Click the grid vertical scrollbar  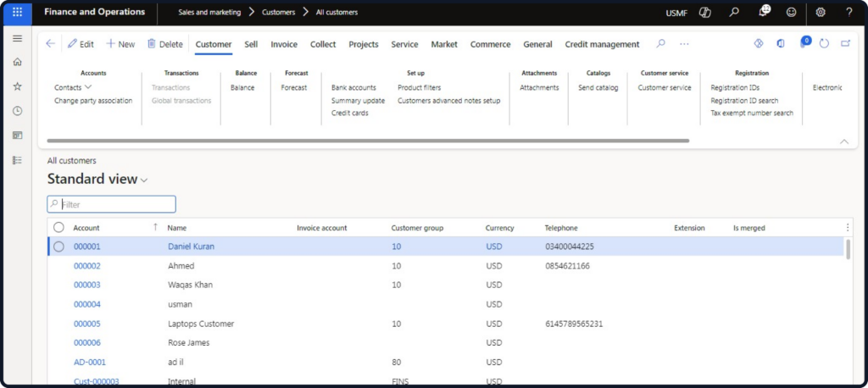tap(848, 249)
